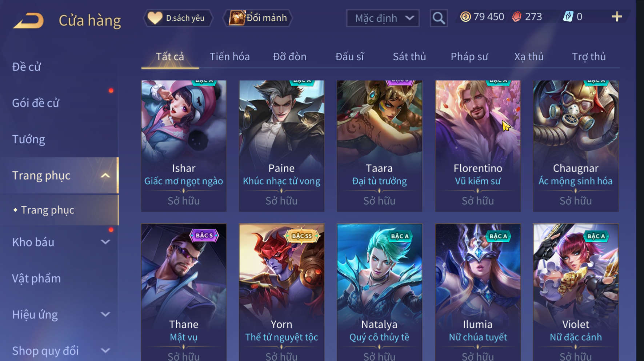
Task: Click the red ruby currency icon
Action: [x=517, y=17]
